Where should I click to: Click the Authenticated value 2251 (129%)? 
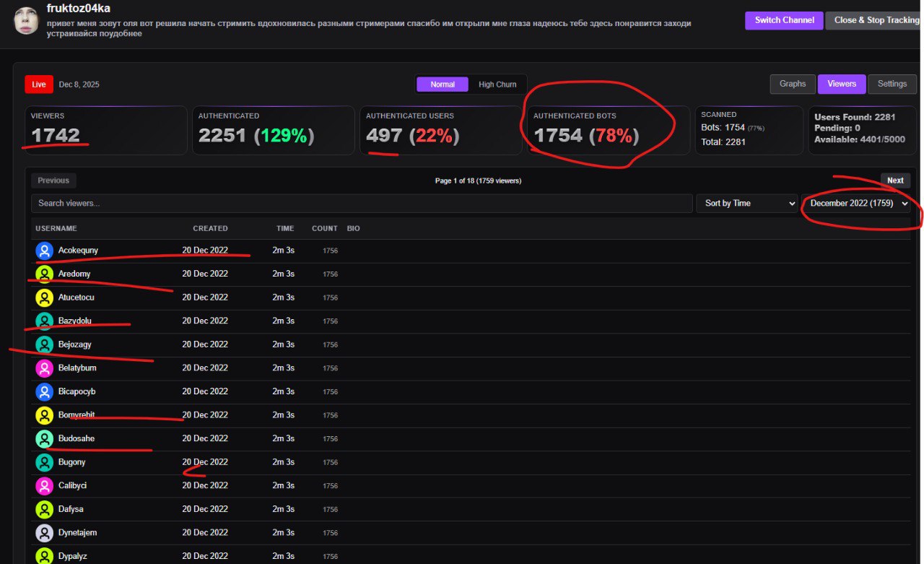click(256, 135)
